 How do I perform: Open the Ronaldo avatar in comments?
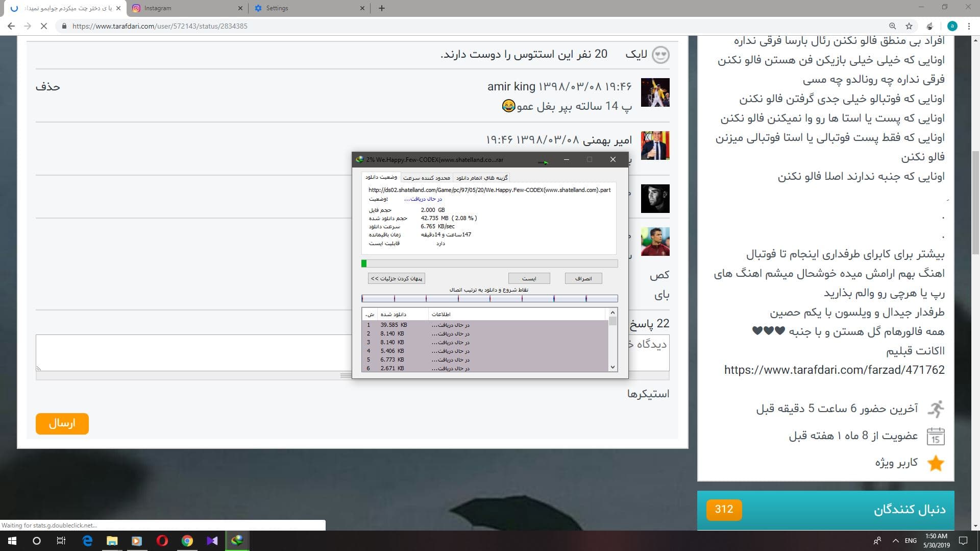(x=655, y=242)
